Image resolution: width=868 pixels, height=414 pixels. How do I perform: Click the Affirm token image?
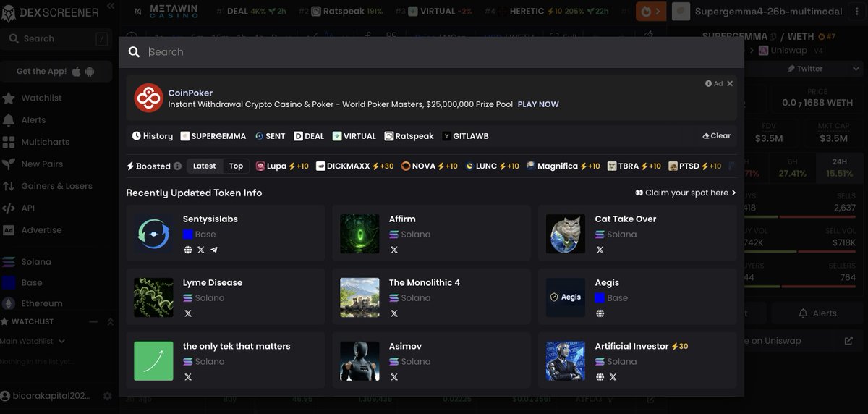click(x=359, y=234)
